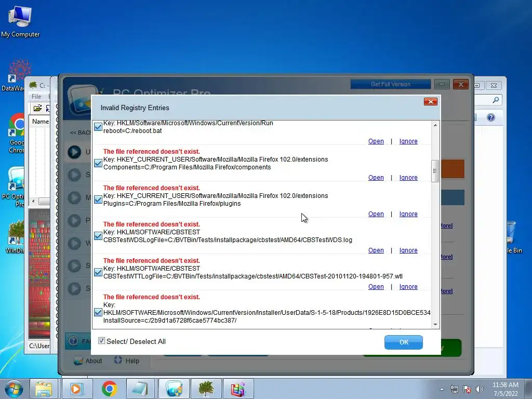532x399 pixels.
Task: Click Show Desktop button at taskbar end
Action: 528,389
